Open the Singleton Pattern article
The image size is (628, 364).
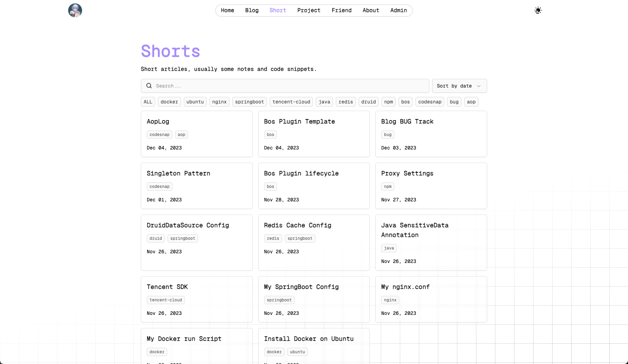197,186
